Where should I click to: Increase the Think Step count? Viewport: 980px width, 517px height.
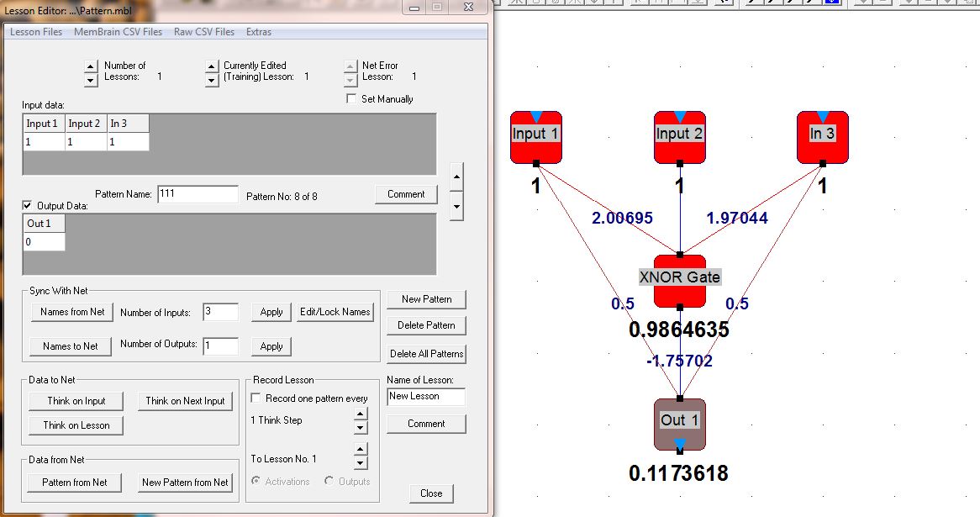click(361, 414)
